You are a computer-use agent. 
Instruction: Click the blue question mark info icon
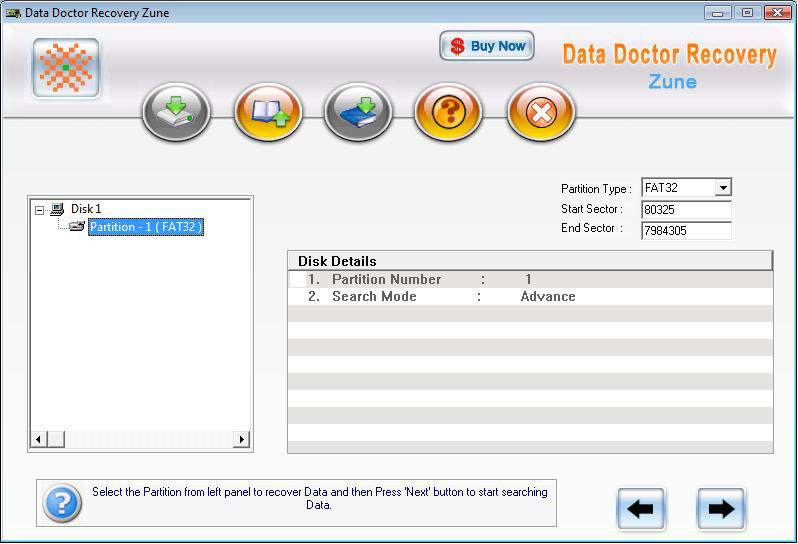click(x=63, y=503)
